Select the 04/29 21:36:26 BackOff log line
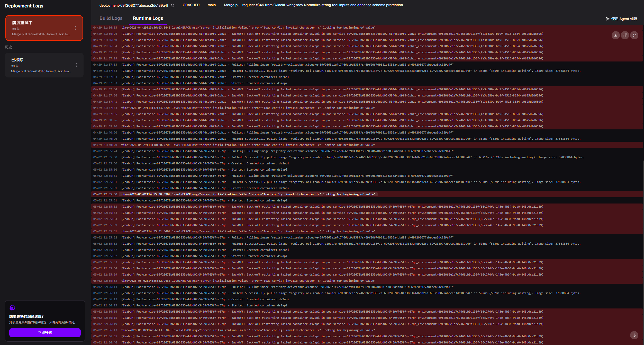This screenshot has width=644, height=345. pyautogui.click(x=367, y=34)
